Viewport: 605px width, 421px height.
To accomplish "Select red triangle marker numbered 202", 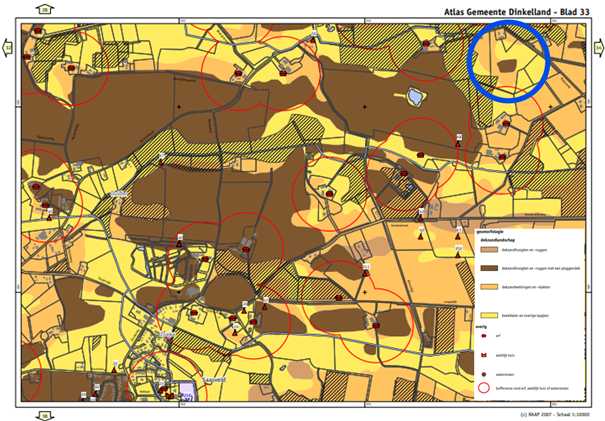I will (458, 255).
